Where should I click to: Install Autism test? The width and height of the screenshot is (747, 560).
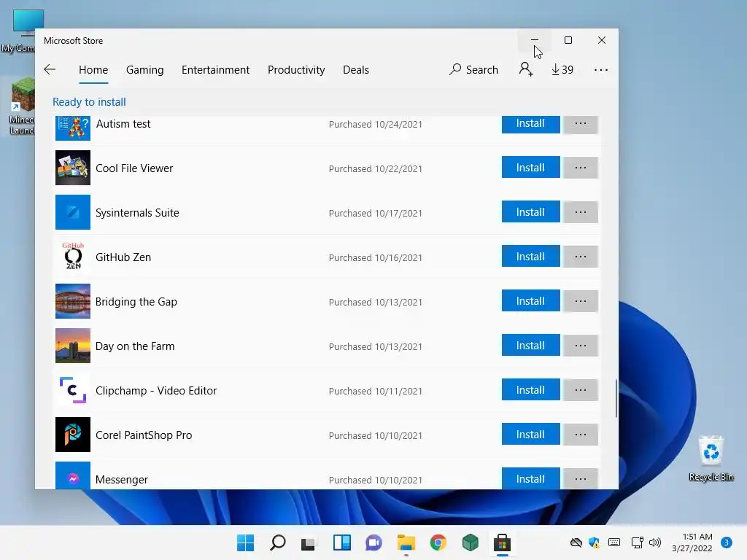tap(531, 124)
